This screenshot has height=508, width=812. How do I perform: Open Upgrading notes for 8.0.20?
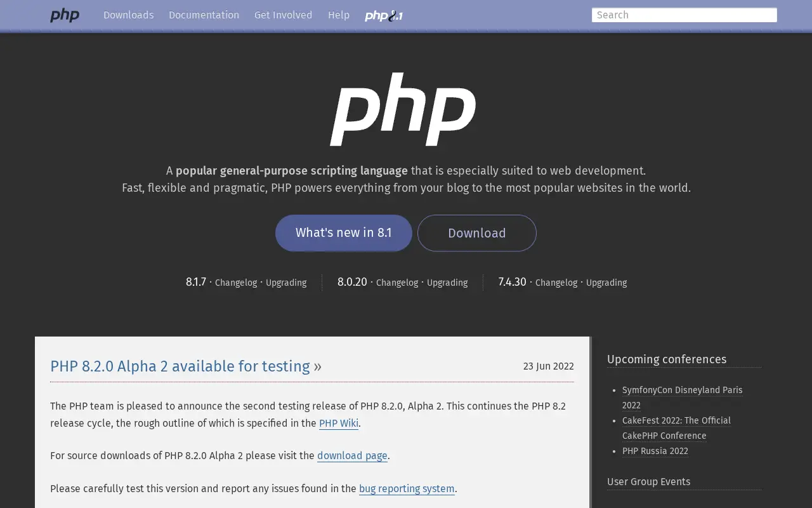pos(447,283)
